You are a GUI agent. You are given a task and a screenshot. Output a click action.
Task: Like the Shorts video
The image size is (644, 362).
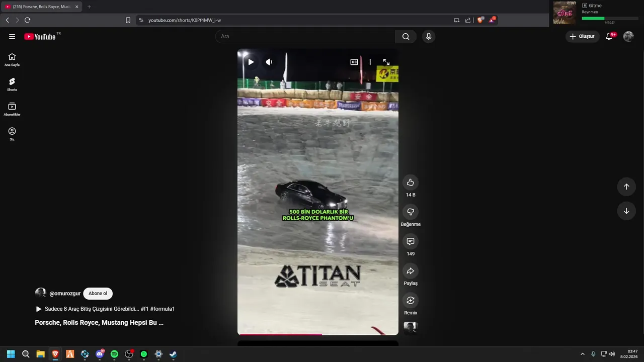411,183
